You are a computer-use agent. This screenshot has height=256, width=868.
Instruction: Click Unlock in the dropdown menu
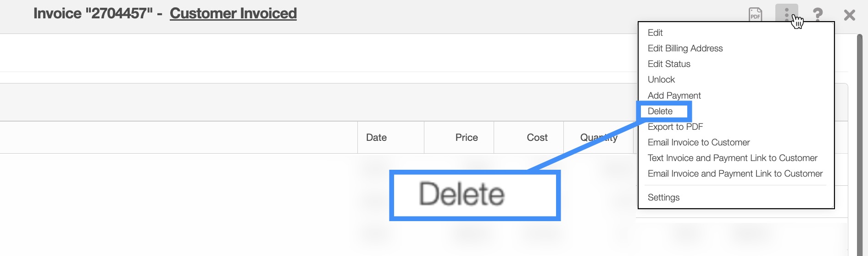click(x=661, y=79)
